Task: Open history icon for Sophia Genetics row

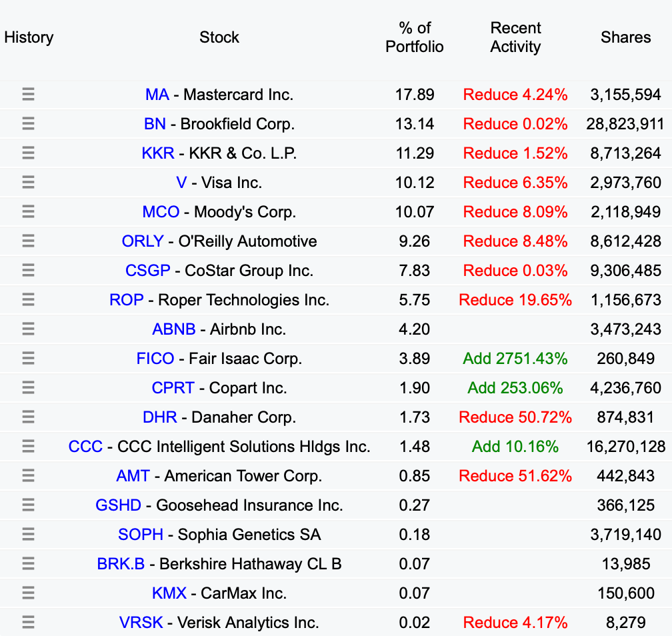Action: point(28,535)
